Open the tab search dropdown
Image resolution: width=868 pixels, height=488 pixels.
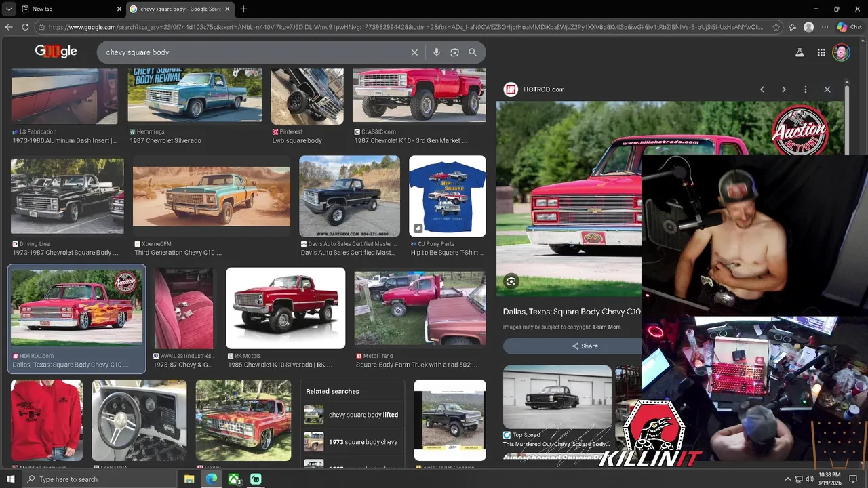[x=8, y=9]
